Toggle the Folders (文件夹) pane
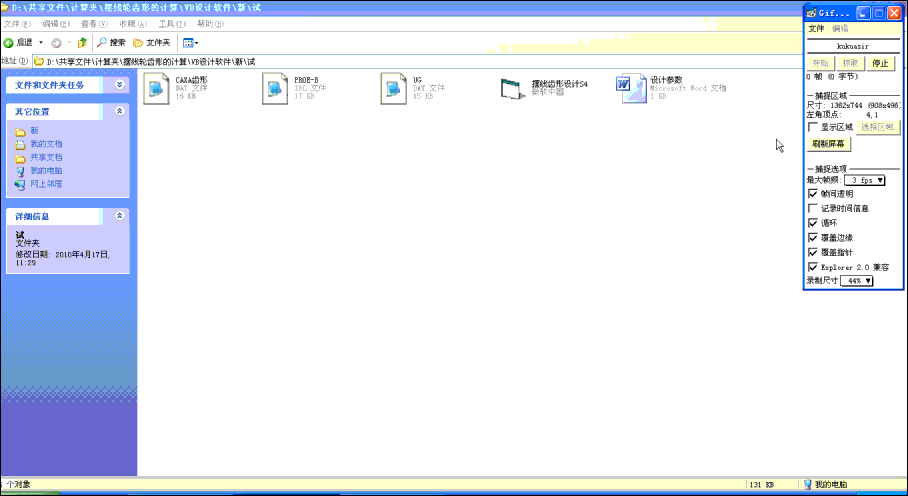Viewport: 908px width, 496px height. coord(152,42)
